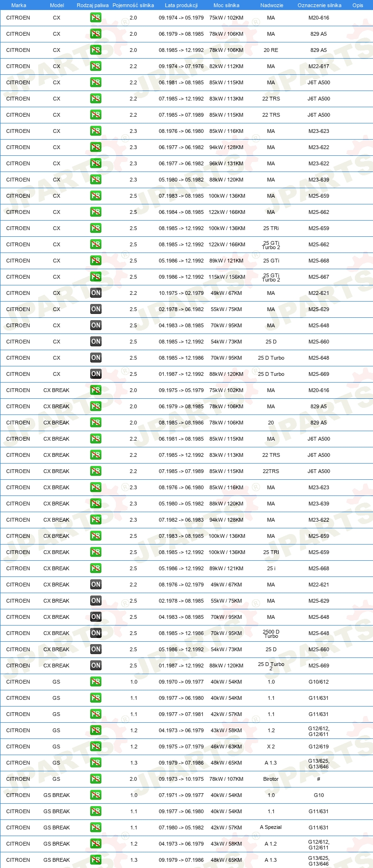Click petrol icon in CX 20 RE row

point(96,50)
